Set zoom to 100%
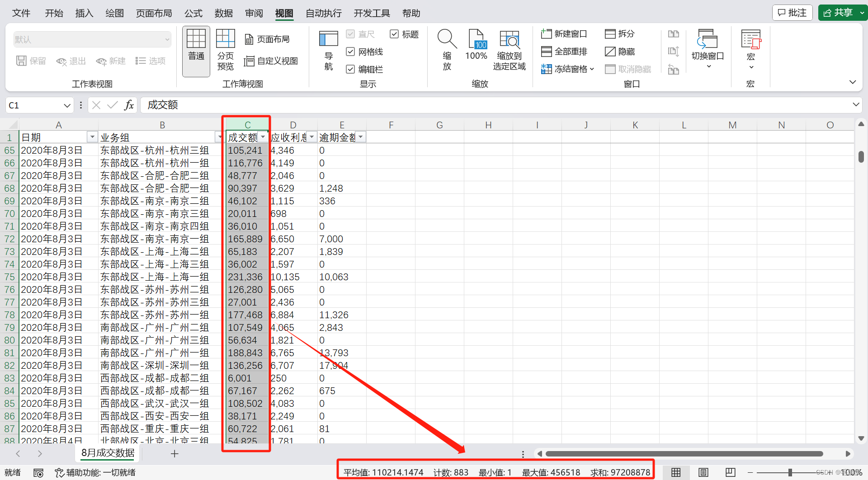868x480 pixels. tap(476, 45)
